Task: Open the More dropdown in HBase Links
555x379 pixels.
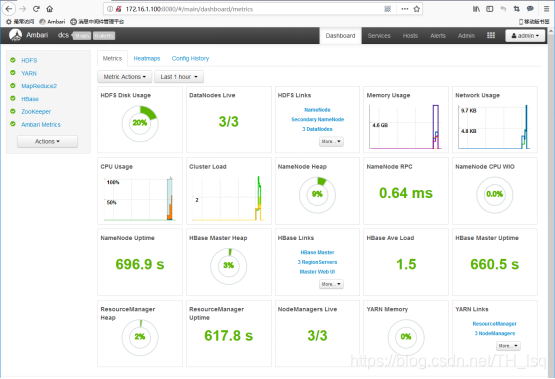Action: click(331, 284)
